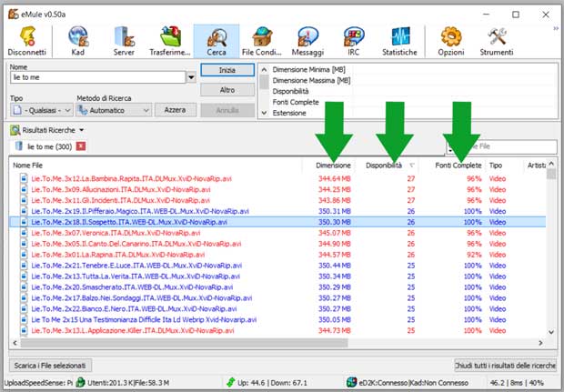Open the Kad network view
564x392 pixels.
point(78,41)
